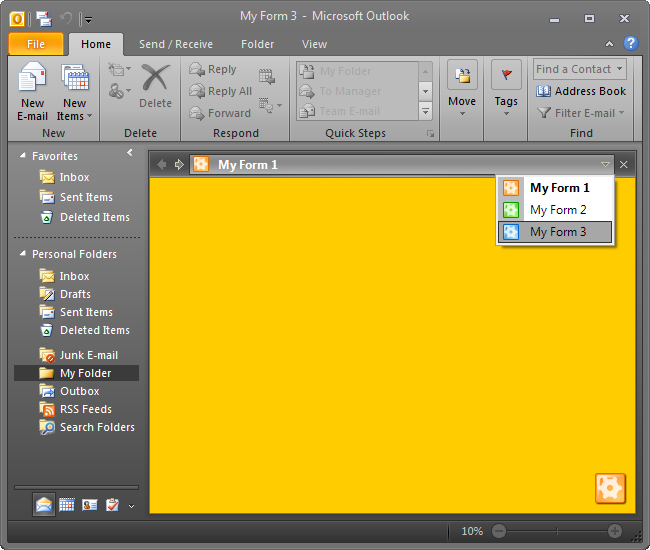Image resolution: width=650 pixels, height=550 pixels.
Task: Click the New Items icon
Action: 75,79
